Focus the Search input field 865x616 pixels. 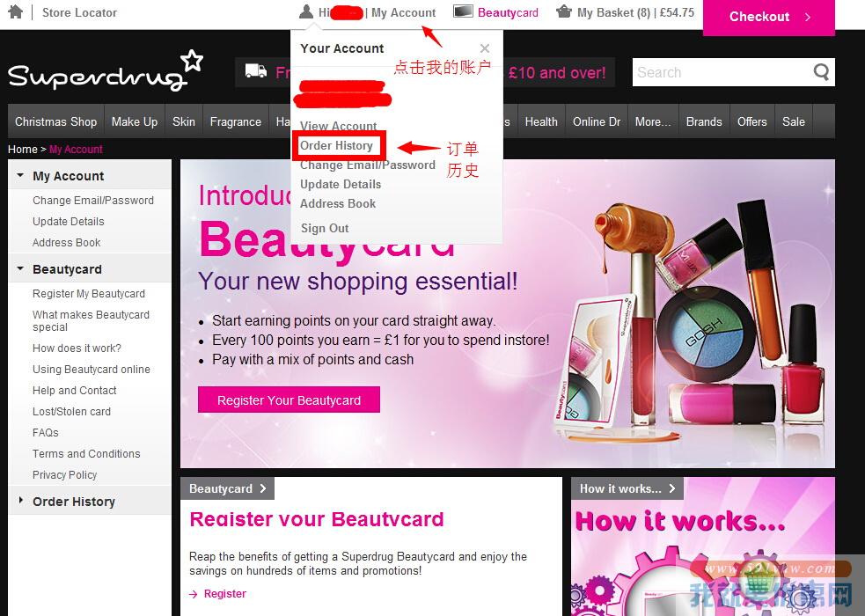722,72
